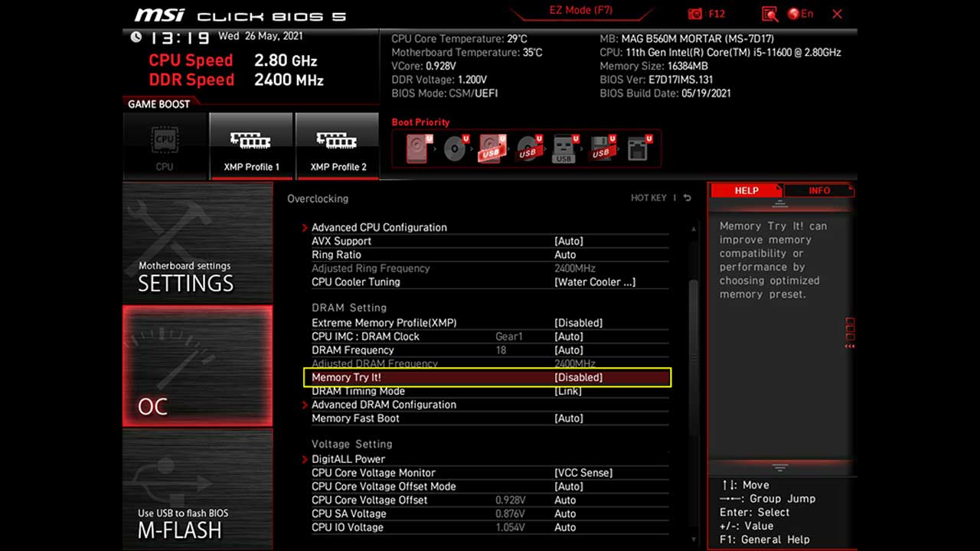Select the AVX Support label

341,241
